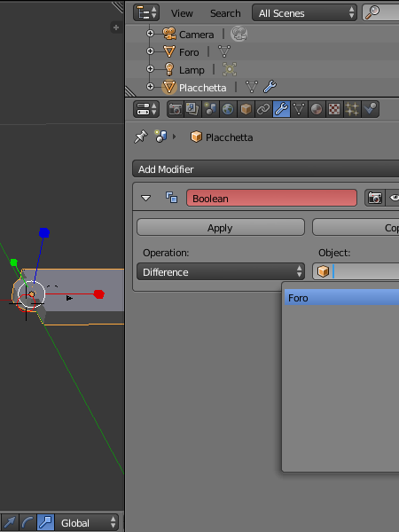
Task: Open the Object properties cube icon
Action: pyautogui.click(x=246, y=109)
